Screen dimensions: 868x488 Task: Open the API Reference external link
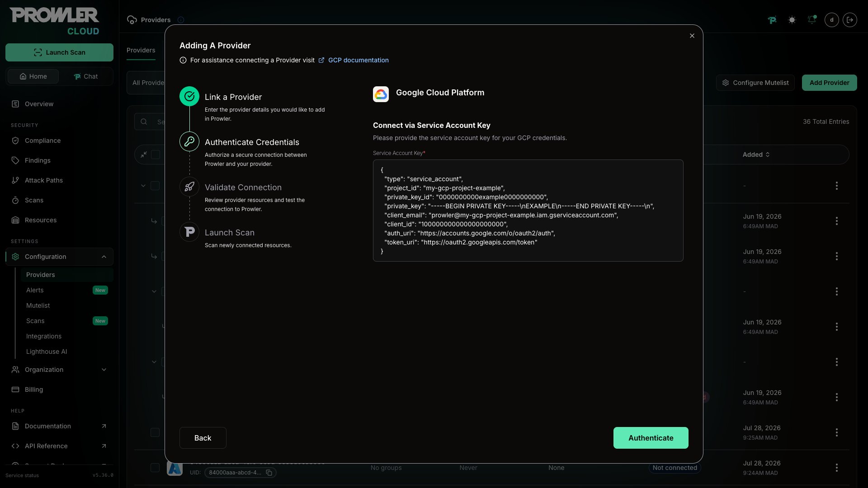coord(59,446)
